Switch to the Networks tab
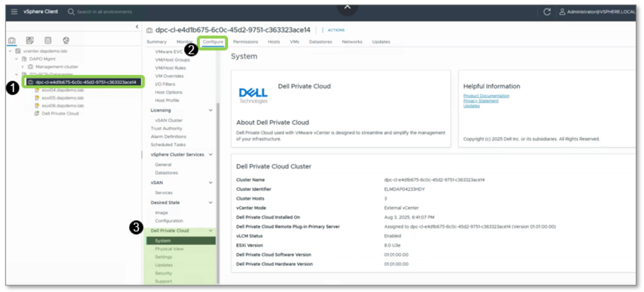This screenshot has width=644, height=292. (352, 42)
